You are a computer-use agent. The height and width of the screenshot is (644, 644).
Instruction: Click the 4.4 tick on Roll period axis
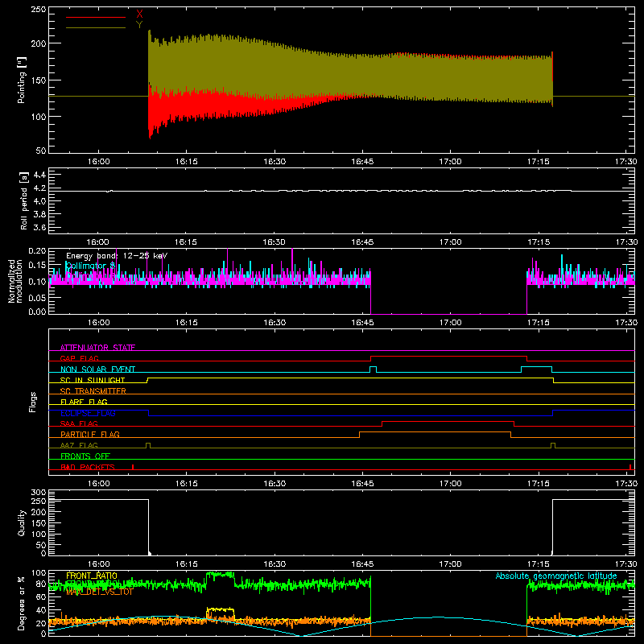(x=39, y=175)
